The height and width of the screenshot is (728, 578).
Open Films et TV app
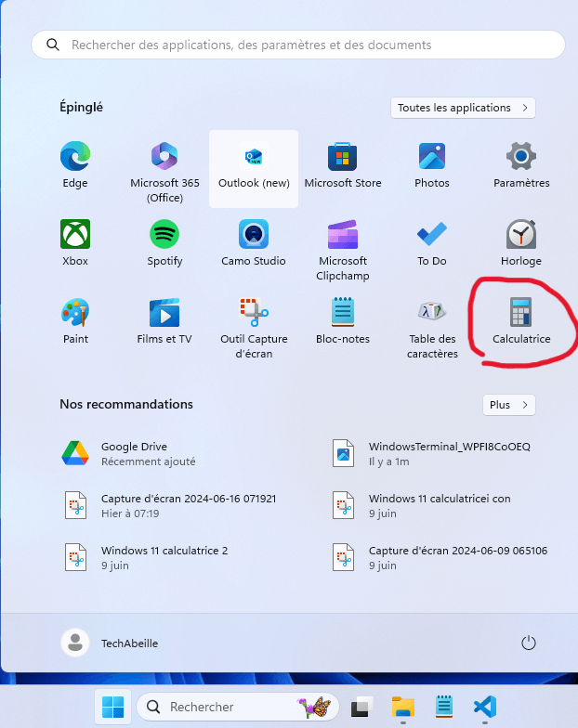(x=164, y=321)
